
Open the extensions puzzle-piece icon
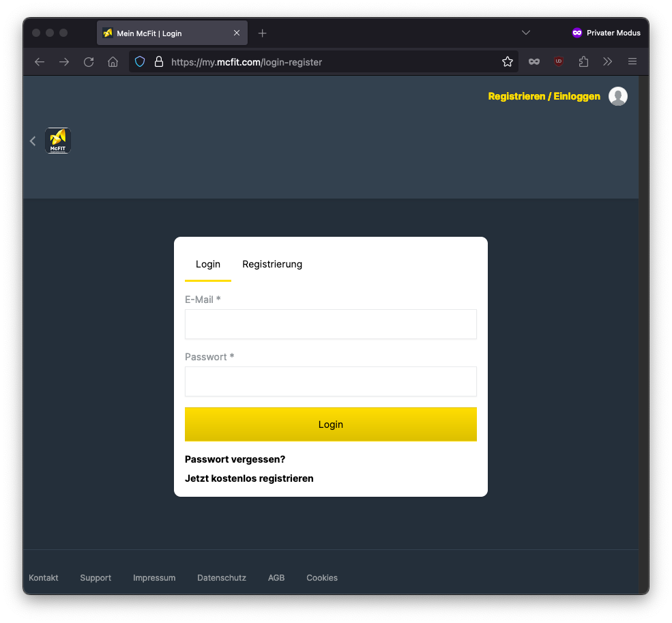pos(583,61)
